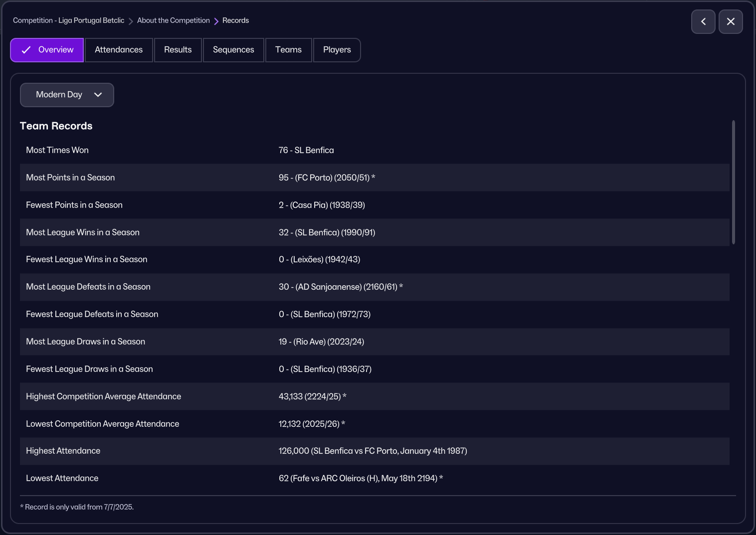Go back using the left arrow button
This screenshot has height=535, width=756.
click(703, 21)
